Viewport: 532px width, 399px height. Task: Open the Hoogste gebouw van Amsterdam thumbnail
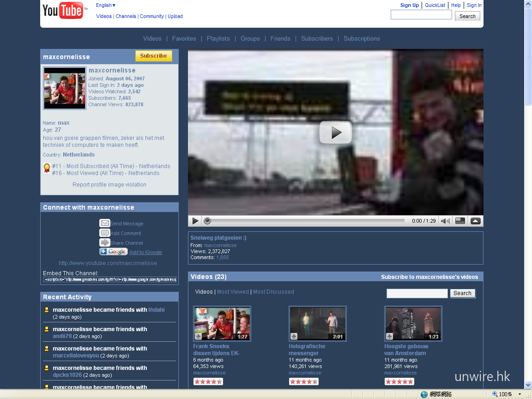413,324
